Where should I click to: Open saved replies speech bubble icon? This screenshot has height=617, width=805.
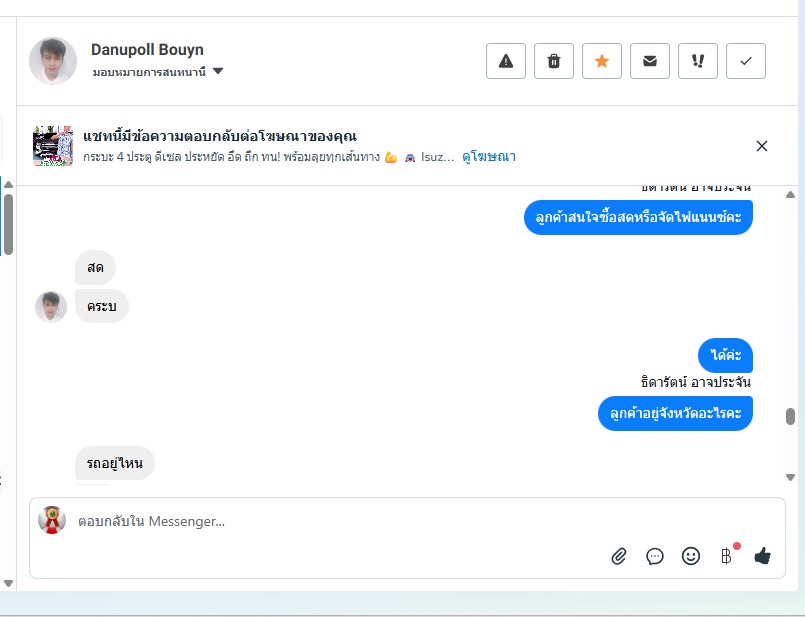pos(655,556)
